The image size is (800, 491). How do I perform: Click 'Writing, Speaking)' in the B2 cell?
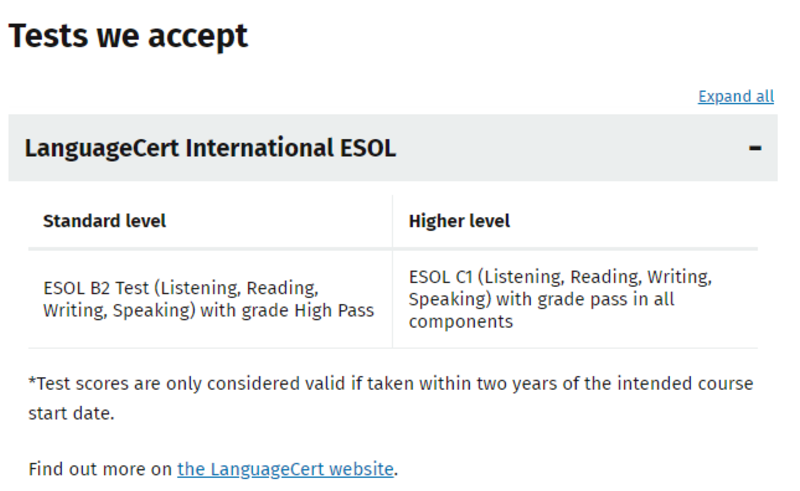(119, 310)
